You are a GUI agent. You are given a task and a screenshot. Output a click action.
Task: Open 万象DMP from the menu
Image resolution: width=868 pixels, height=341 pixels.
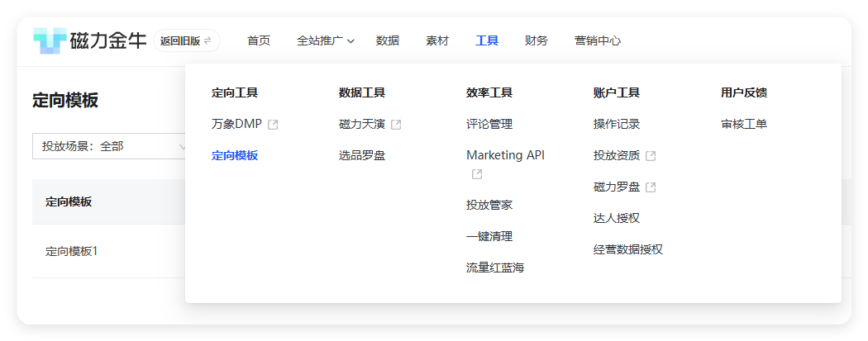point(236,125)
